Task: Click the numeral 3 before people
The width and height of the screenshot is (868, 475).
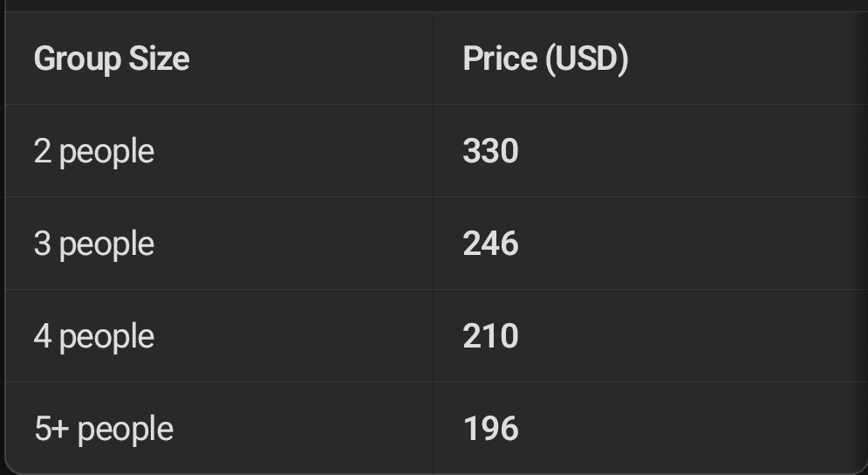Action: 43,244
